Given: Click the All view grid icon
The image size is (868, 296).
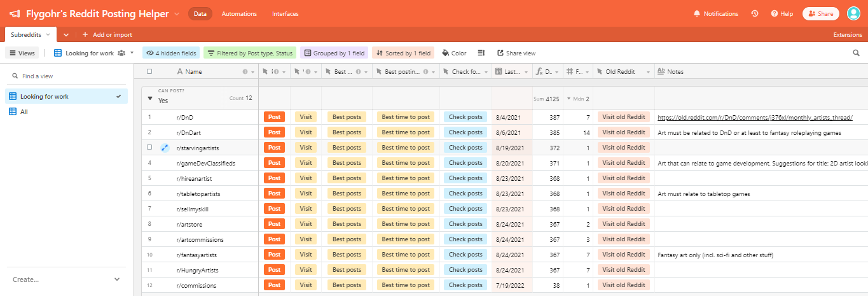Looking at the screenshot, I should pos(13,112).
